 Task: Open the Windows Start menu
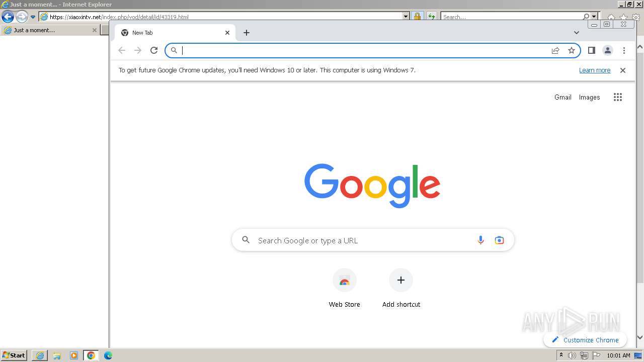[x=14, y=355]
